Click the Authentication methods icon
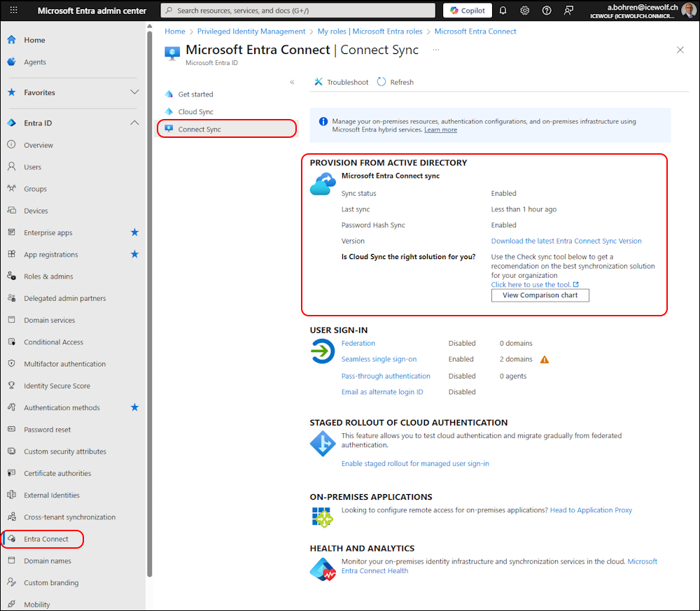Image resolution: width=700 pixels, height=611 pixels. pos(12,407)
